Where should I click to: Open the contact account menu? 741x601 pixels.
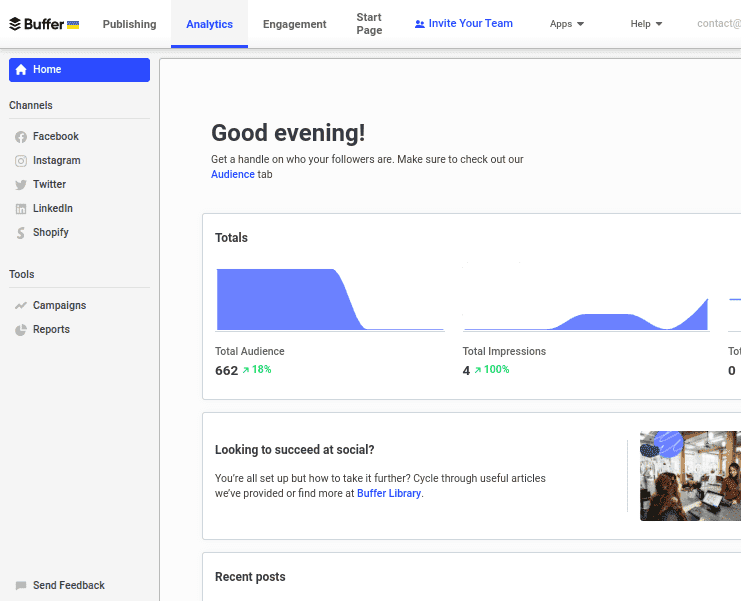click(x=719, y=23)
